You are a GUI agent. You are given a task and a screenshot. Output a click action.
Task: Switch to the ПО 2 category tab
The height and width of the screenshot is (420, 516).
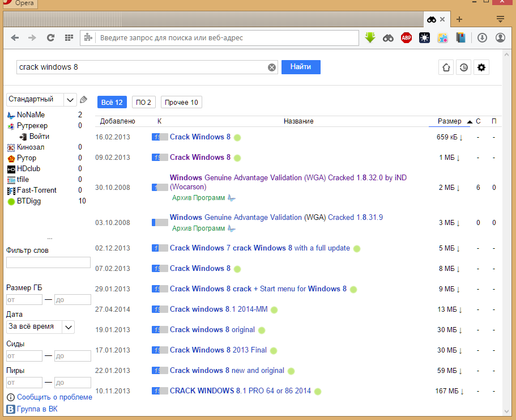coord(143,102)
